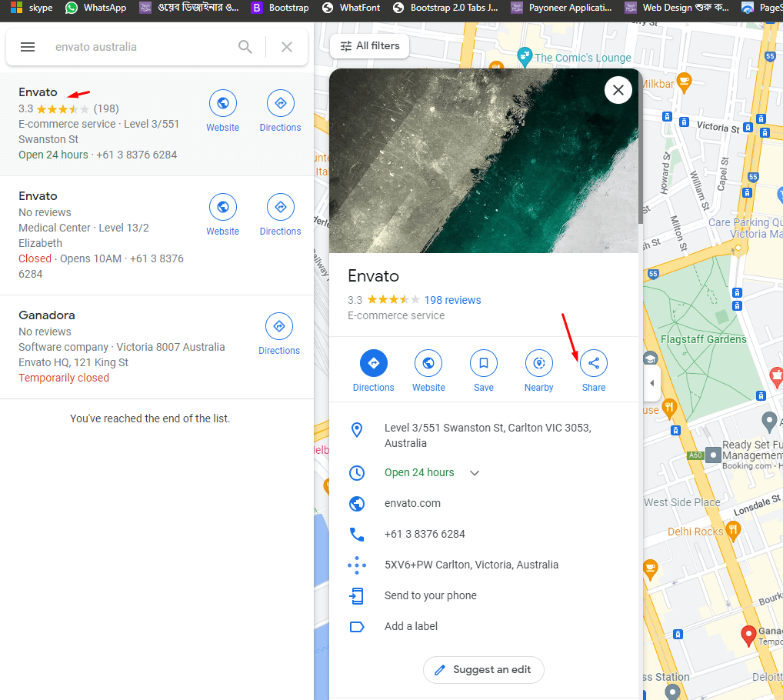Get directions to Ganadora from results list
Image resolution: width=783 pixels, height=700 pixels.
pyautogui.click(x=279, y=327)
